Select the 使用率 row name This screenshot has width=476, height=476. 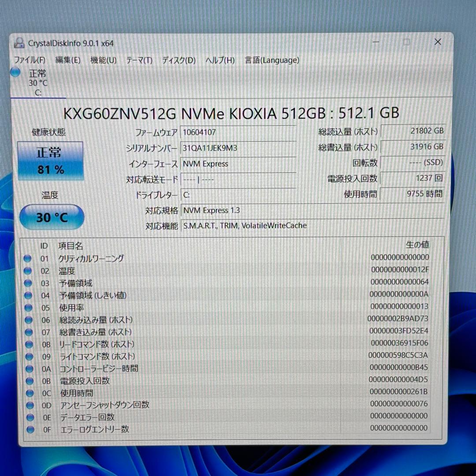pyautogui.click(x=72, y=308)
